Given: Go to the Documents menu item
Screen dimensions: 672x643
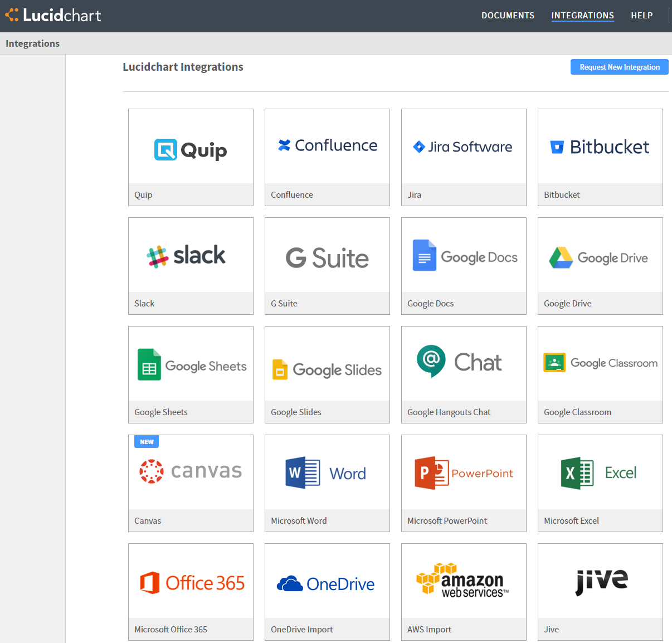Looking at the screenshot, I should (x=508, y=16).
